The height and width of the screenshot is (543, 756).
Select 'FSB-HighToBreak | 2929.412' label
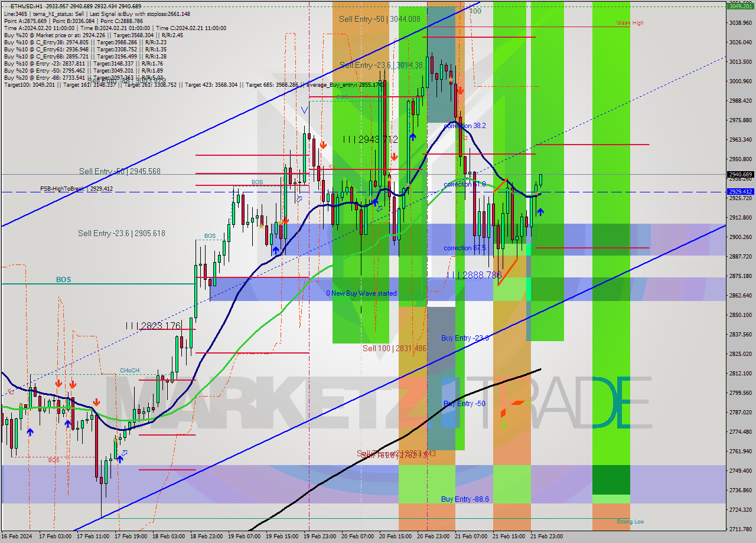pos(76,189)
